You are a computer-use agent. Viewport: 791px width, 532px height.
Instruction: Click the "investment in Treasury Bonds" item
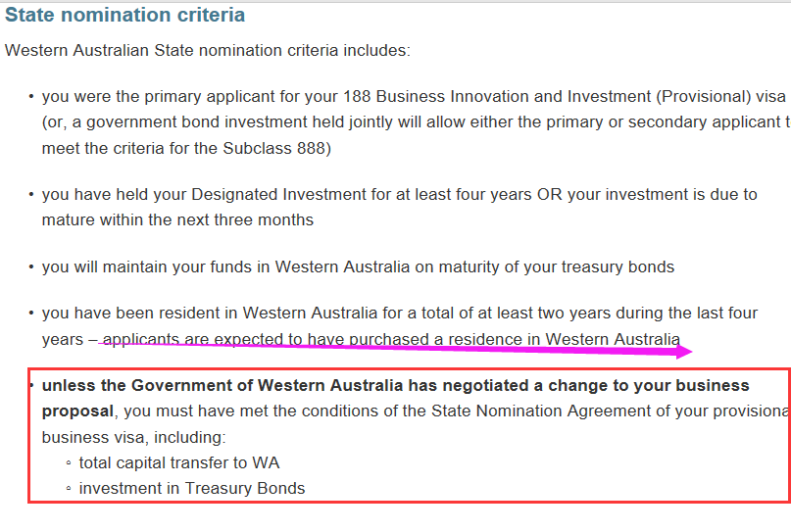click(192, 489)
